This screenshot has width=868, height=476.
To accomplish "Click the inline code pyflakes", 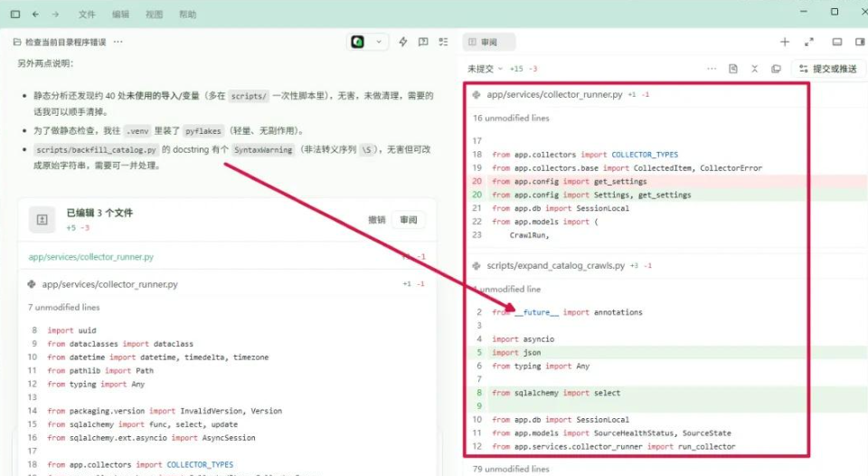I will click(203, 131).
